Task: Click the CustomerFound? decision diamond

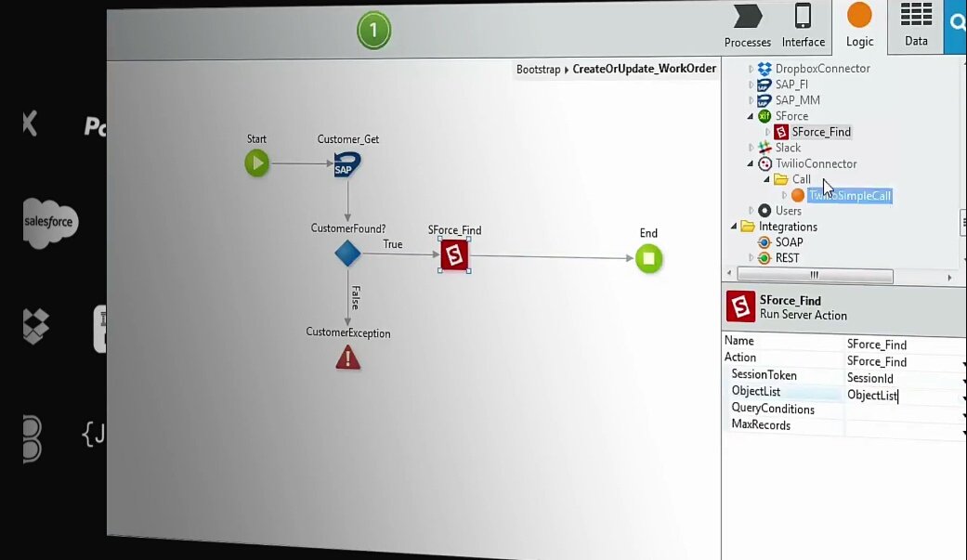Action: [347, 252]
